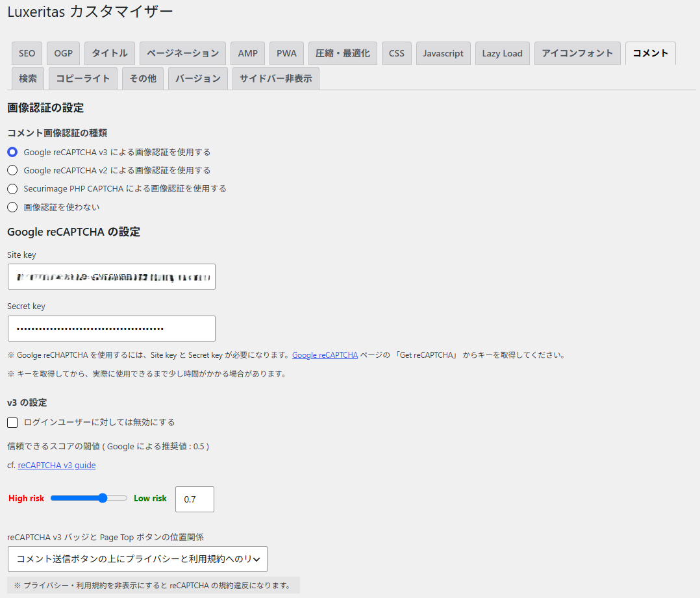Open the CSS tab
Viewport: 700px width, 598px height.
click(396, 53)
